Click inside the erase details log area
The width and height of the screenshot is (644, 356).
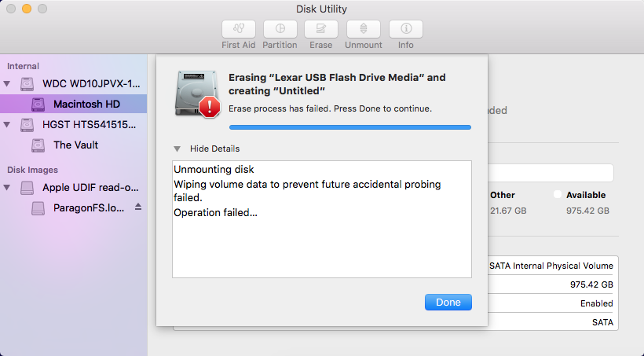point(321,219)
